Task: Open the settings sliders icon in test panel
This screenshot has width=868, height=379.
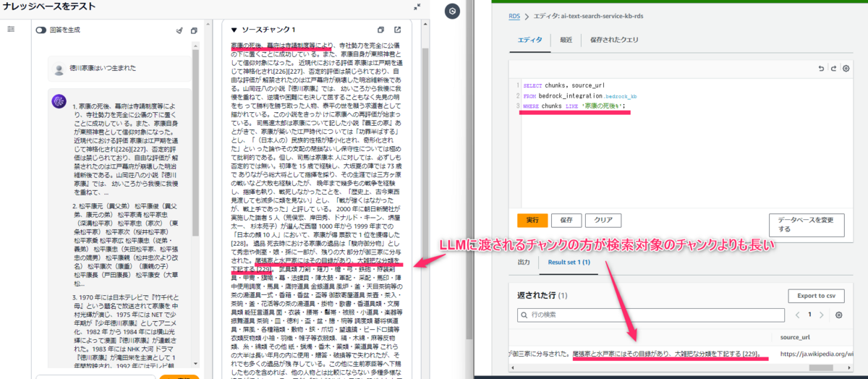Action: 11,29
